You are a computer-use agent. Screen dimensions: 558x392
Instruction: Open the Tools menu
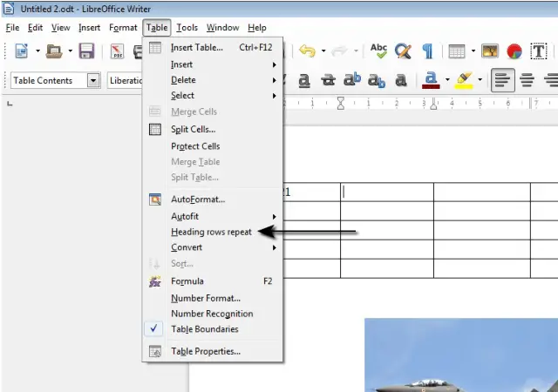[187, 28]
